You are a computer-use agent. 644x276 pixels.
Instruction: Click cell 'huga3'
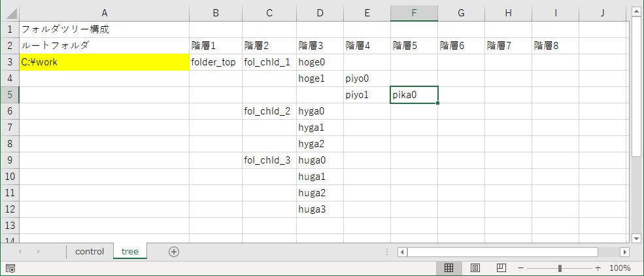point(320,209)
